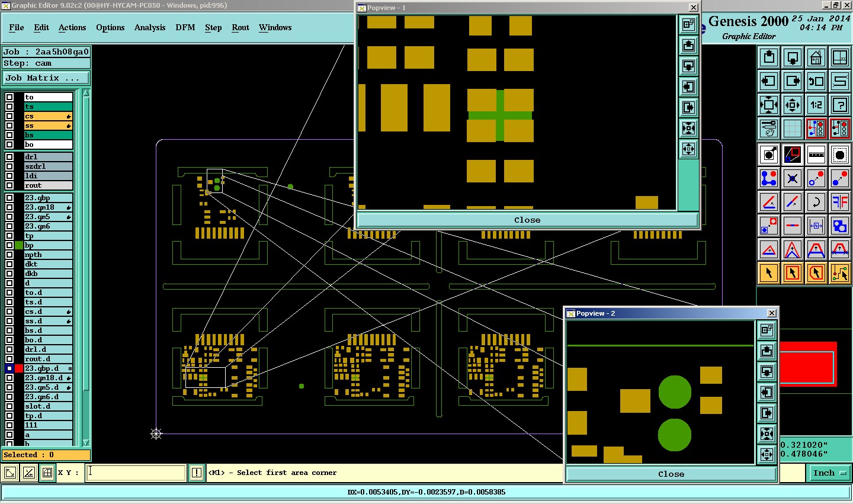
Task: Select the net selection arrow tool
Action: pos(840,273)
